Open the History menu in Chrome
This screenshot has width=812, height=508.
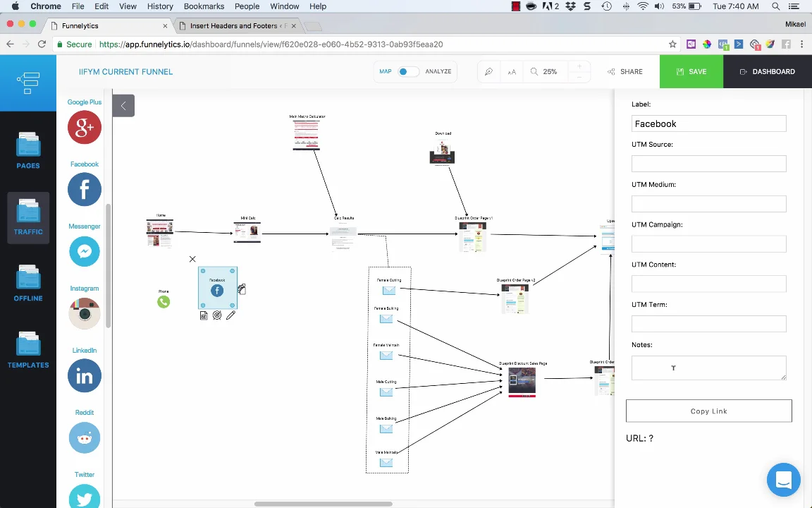click(160, 6)
